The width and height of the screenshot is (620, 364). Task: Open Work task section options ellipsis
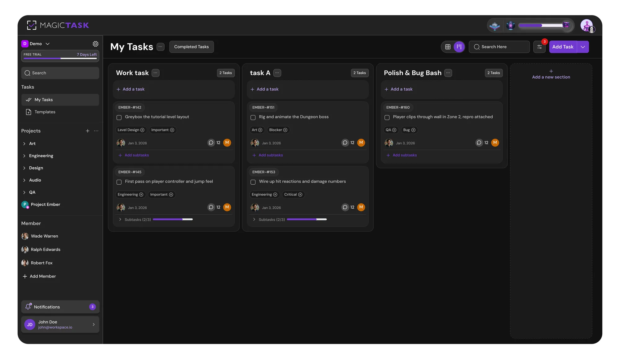(x=156, y=73)
